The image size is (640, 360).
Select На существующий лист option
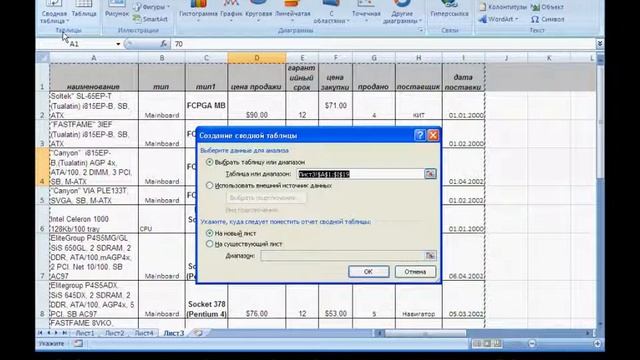pyautogui.click(x=244, y=244)
